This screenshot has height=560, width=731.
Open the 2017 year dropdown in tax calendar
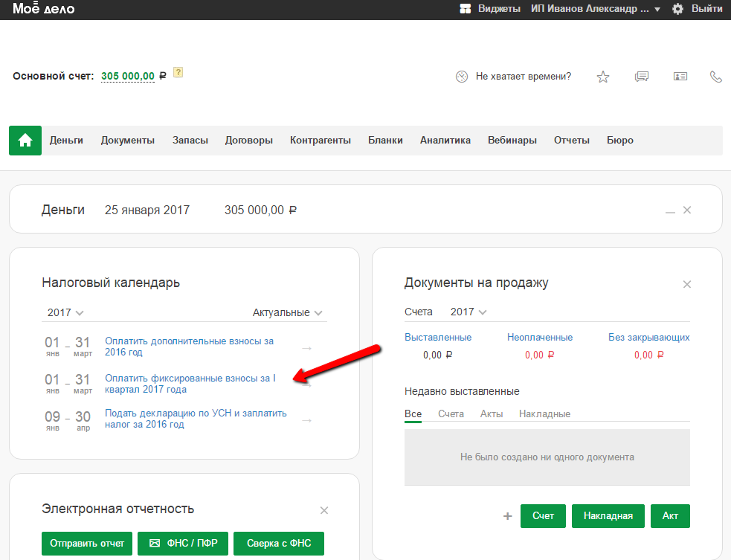65,312
